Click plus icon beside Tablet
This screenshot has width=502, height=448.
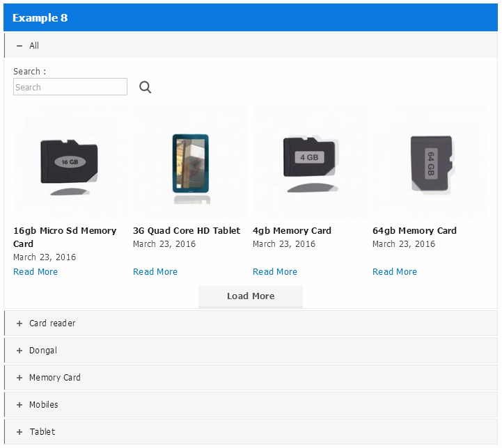pyautogui.click(x=19, y=432)
